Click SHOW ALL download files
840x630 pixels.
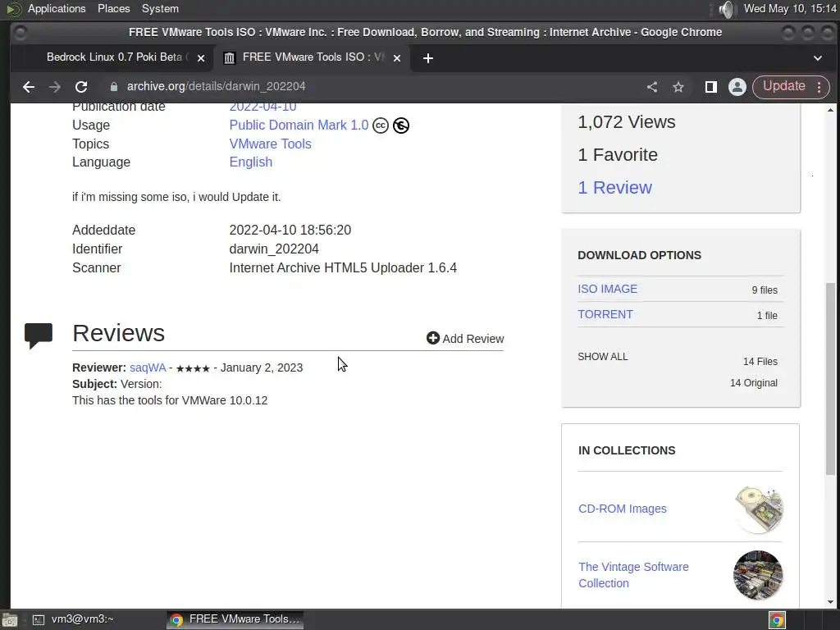pos(603,357)
